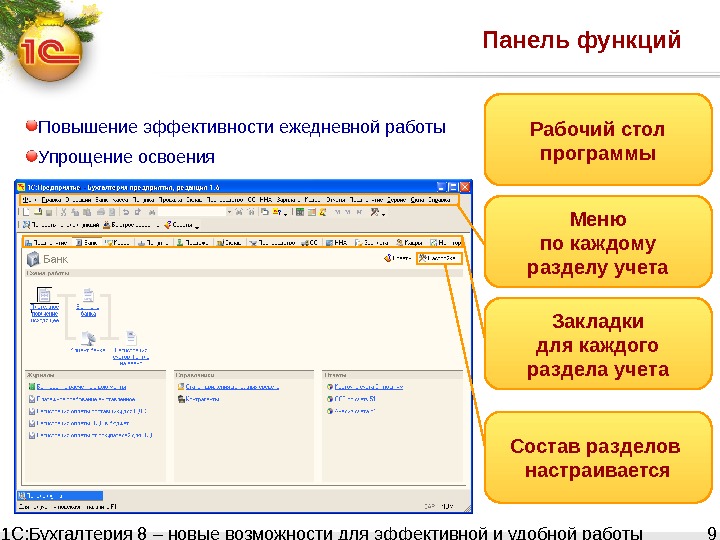
Task: Click the Контрагенты briefcase icon
Action: pos(181,399)
